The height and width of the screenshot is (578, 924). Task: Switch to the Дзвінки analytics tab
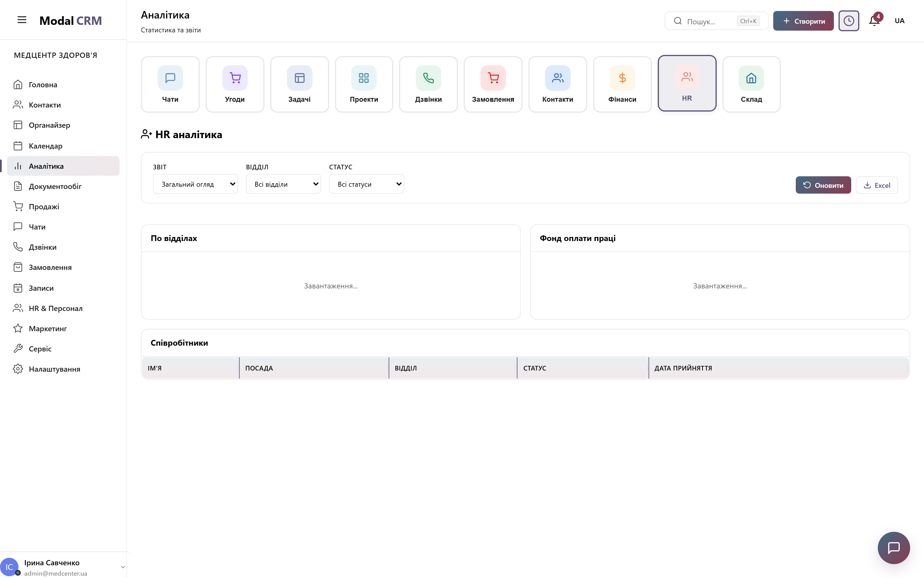[429, 84]
